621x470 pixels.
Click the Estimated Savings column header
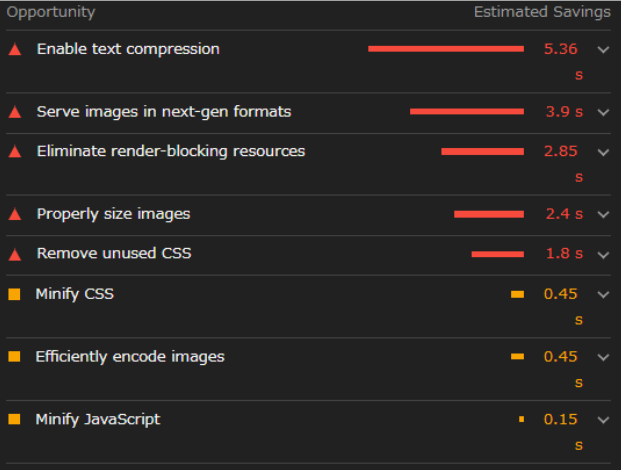point(542,12)
